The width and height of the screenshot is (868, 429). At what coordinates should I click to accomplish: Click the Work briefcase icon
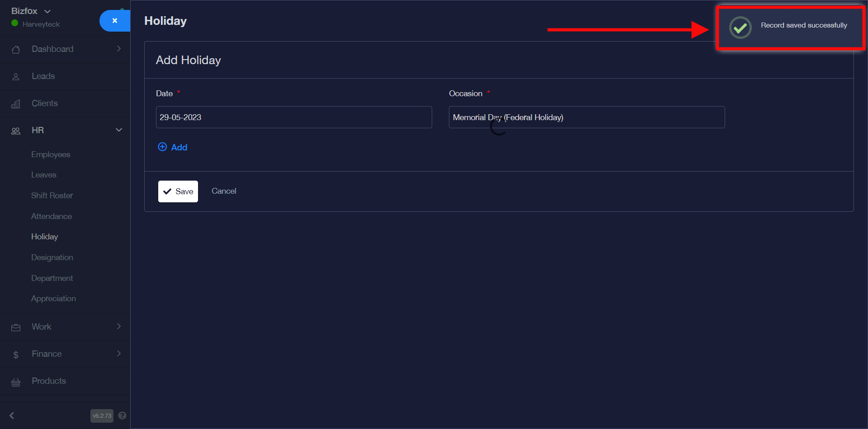tap(16, 327)
